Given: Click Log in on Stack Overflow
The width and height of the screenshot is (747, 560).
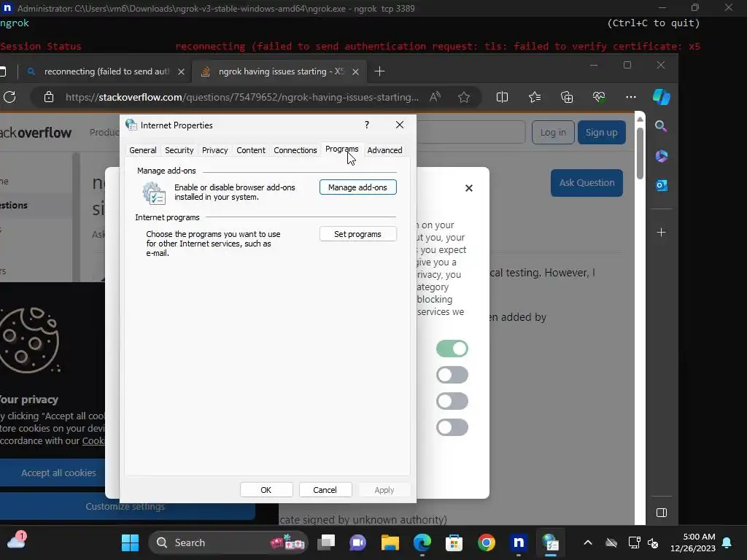Looking at the screenshot, I should tap(553, 133).
